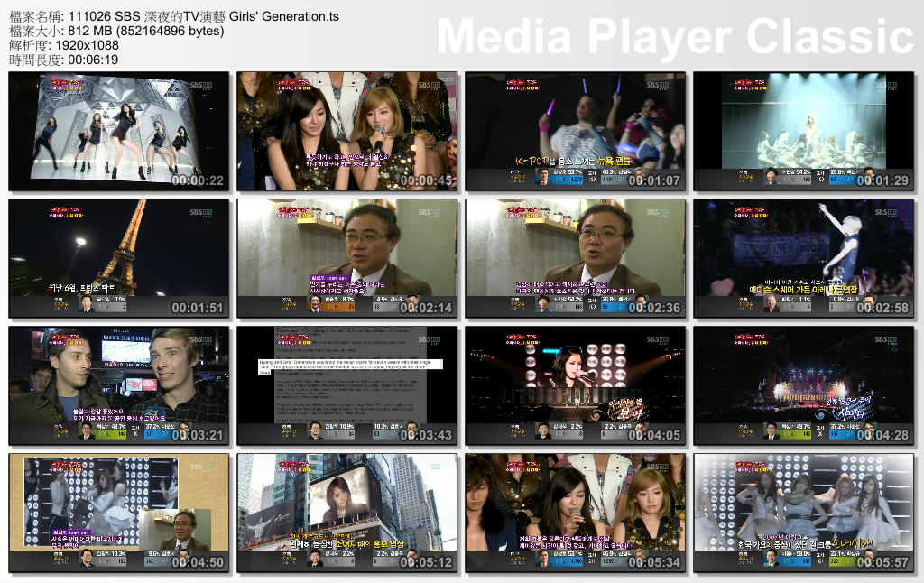Select the male interviewee thumbnail at 00:02:36
Viewport: 924px width, 583px height.
576,253
